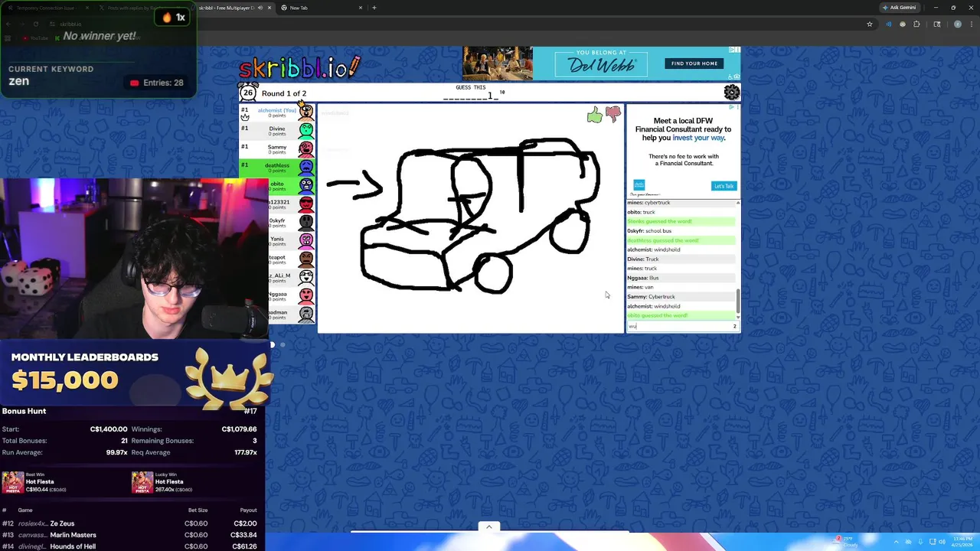Click badman's gray avatar
The image size is (980, 551).
click(x=306, y=314)
